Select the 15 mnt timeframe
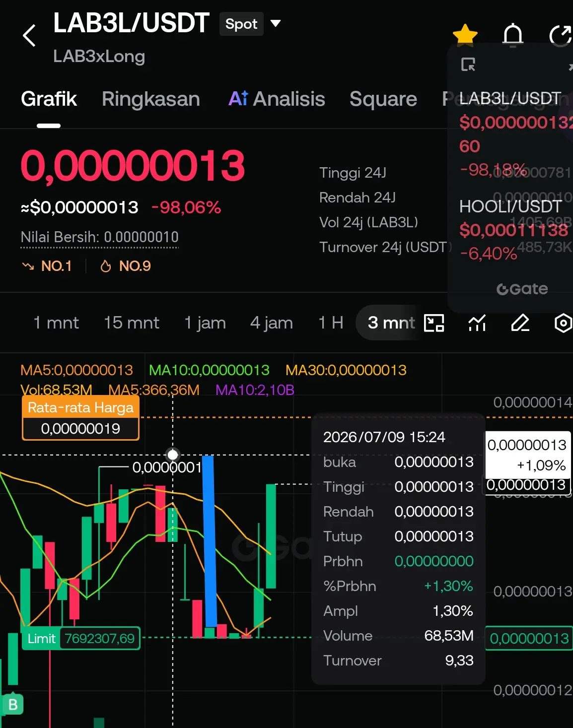Viewport: 573px width, 728px height. 132,323
